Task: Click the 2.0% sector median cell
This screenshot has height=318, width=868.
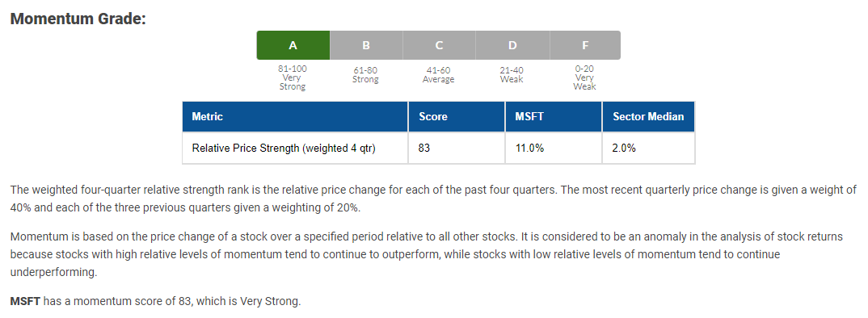Action: pyautogui.click(x=649, y=149)
